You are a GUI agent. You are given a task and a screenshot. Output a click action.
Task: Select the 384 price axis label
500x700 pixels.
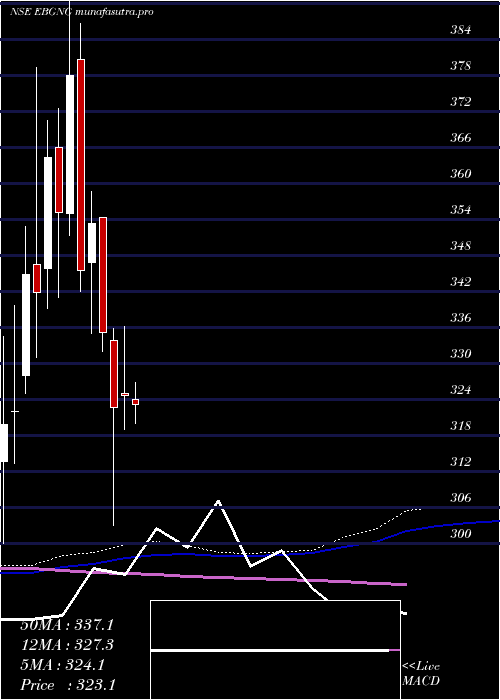[x=460, y=30]
